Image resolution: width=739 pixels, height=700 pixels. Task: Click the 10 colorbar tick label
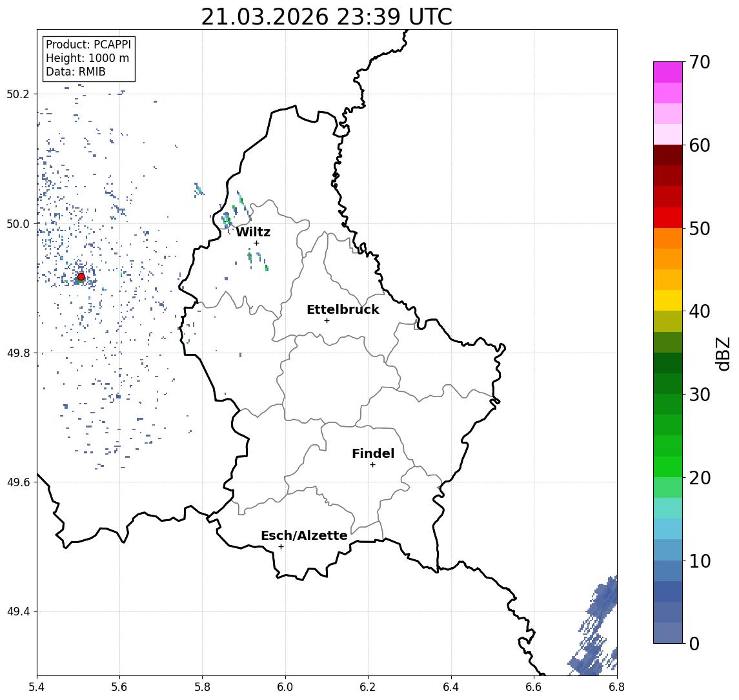click(x=700, y=561)
